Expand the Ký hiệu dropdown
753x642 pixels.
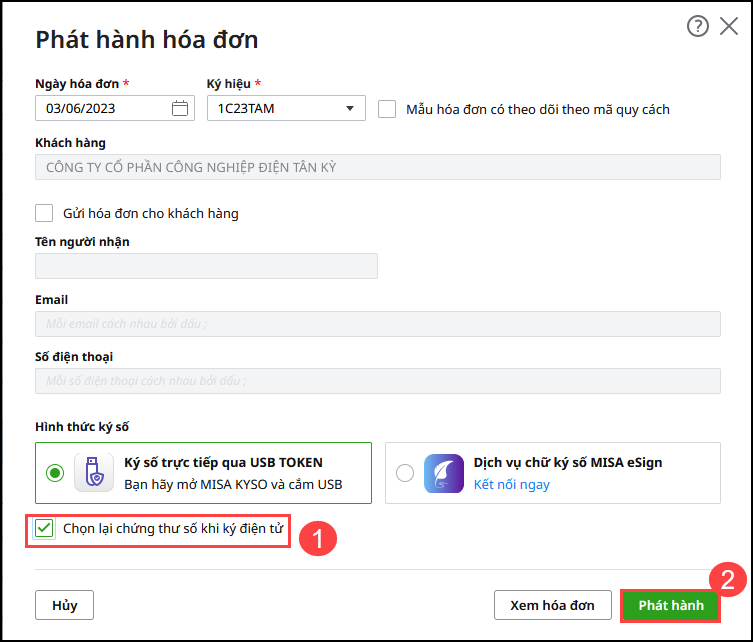[x=349, y=109]
